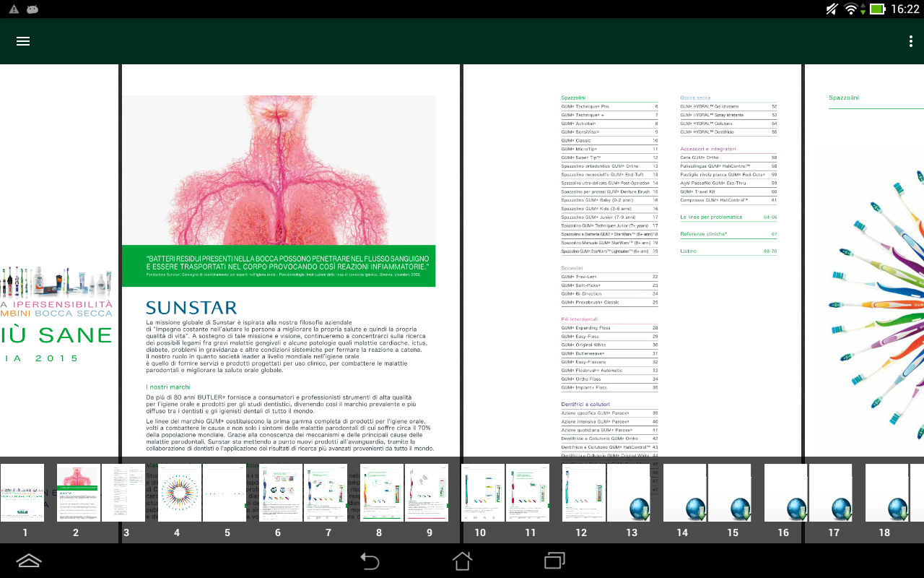Select page 8 thumbnail

(x=382, y=493)
